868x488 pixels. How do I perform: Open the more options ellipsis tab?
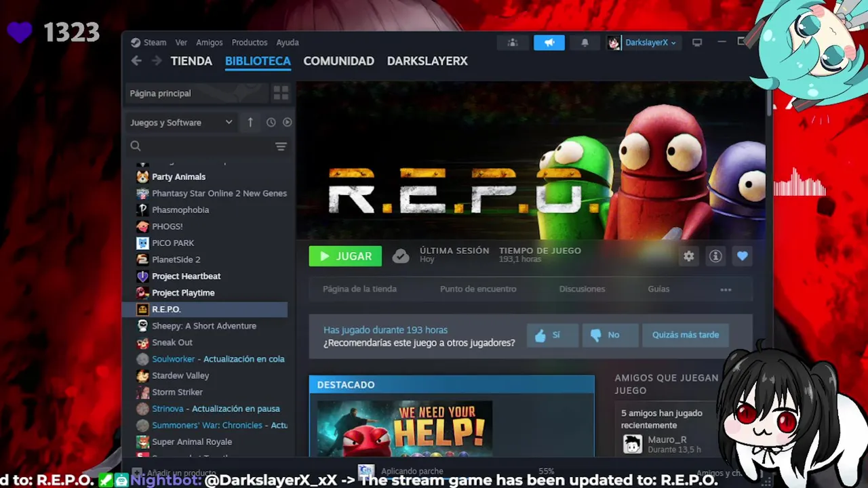[726, 289]
